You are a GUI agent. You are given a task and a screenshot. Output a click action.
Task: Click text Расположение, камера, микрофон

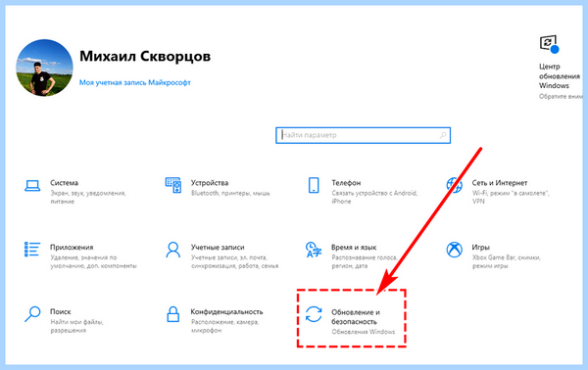coord(224,326)
